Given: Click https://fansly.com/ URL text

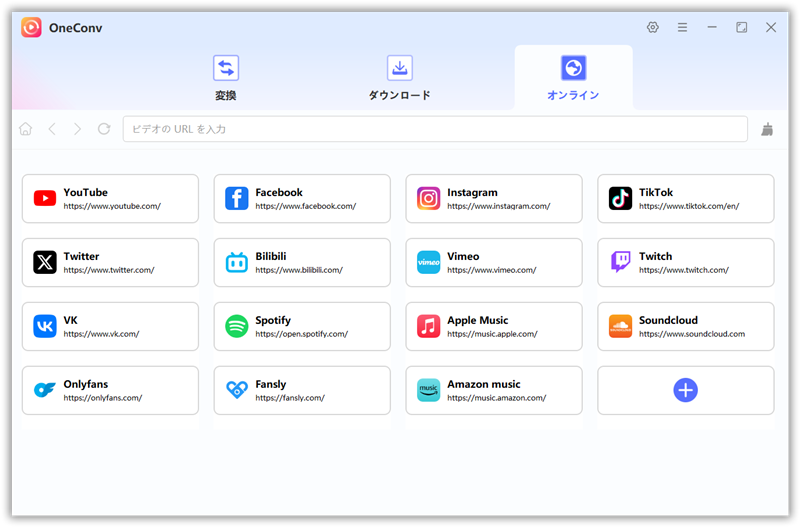Looking at the screenshot, I should (290, 397).
